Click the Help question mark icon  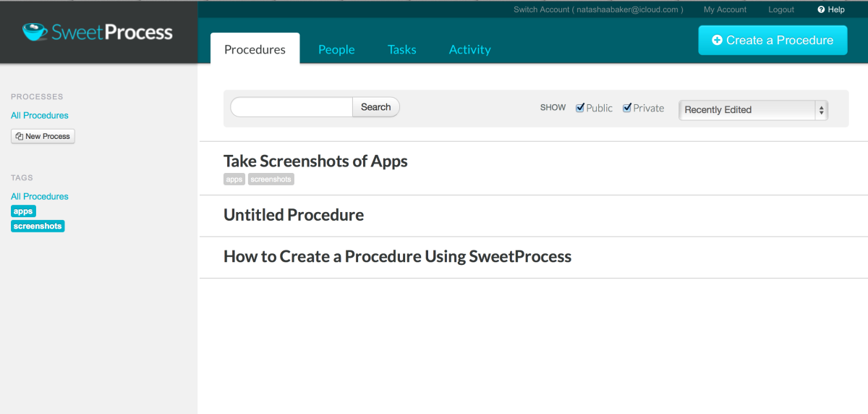click(x=821, y=9)
